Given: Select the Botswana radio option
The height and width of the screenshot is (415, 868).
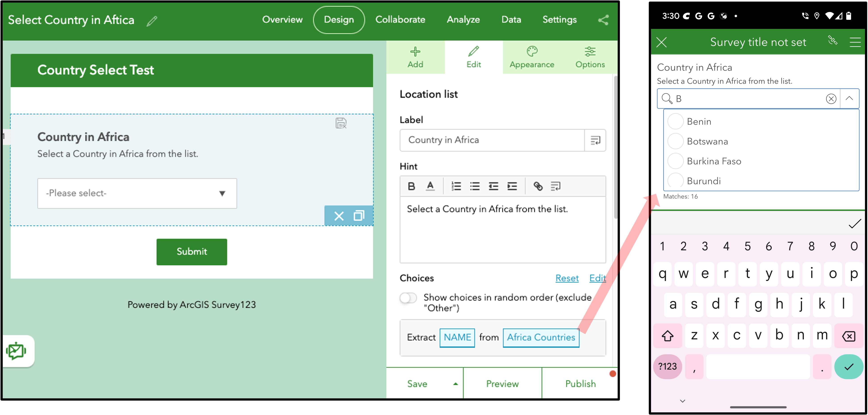Looking at the screenshot, I should click(x=675, y=141).
